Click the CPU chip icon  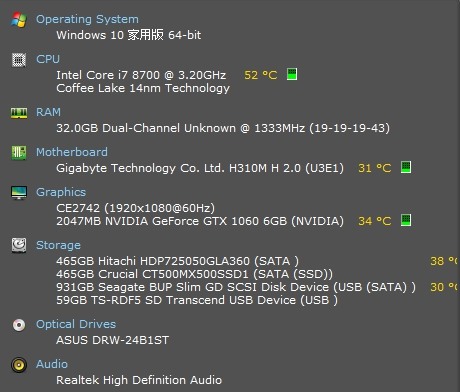coord(19,60)
